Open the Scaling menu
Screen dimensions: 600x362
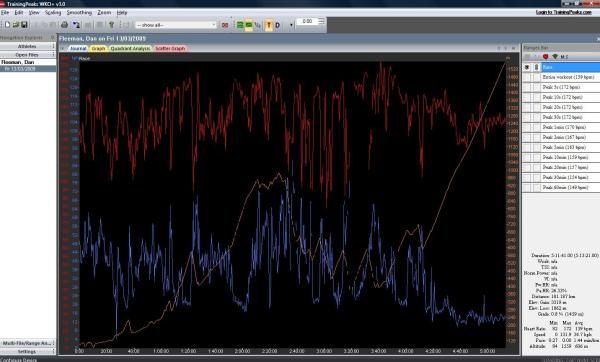point(53,13)
